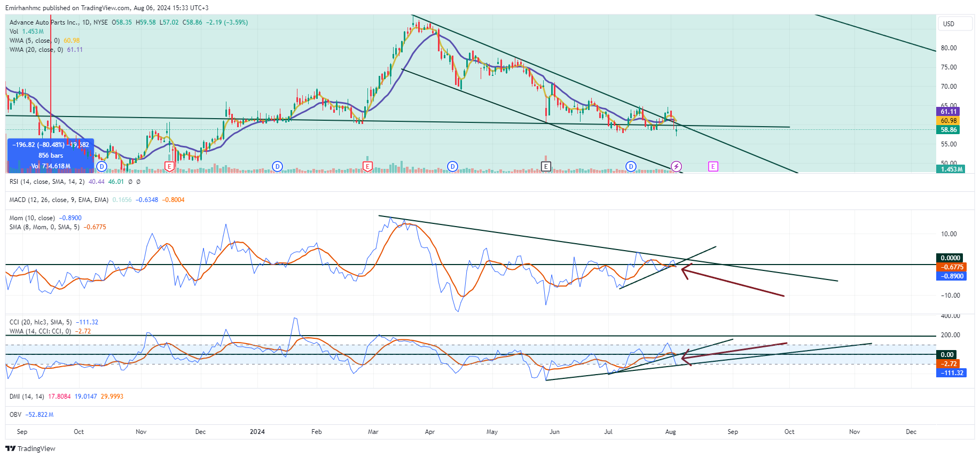Click the 1.453M volume axis label
The width and height of the screenshot is (980, 458).
pos(951,169)
